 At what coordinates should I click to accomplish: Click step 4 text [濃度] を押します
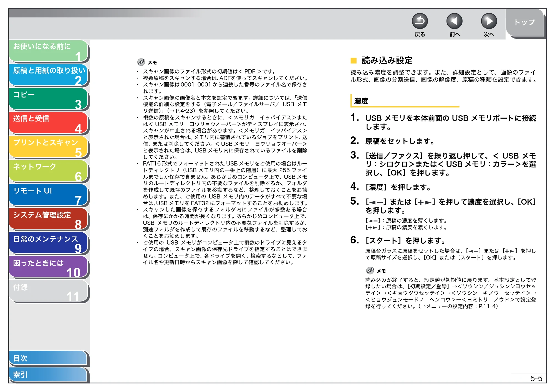[398, 187]
